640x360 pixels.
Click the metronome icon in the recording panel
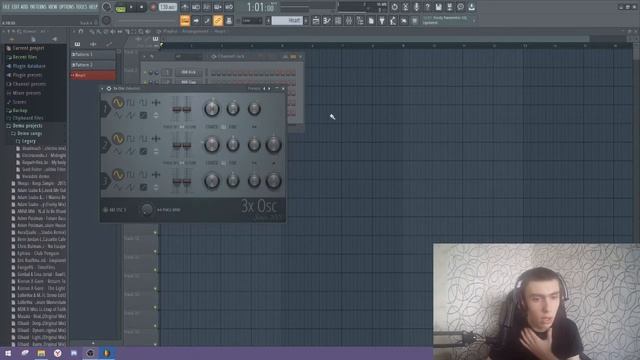pos(185,7)
